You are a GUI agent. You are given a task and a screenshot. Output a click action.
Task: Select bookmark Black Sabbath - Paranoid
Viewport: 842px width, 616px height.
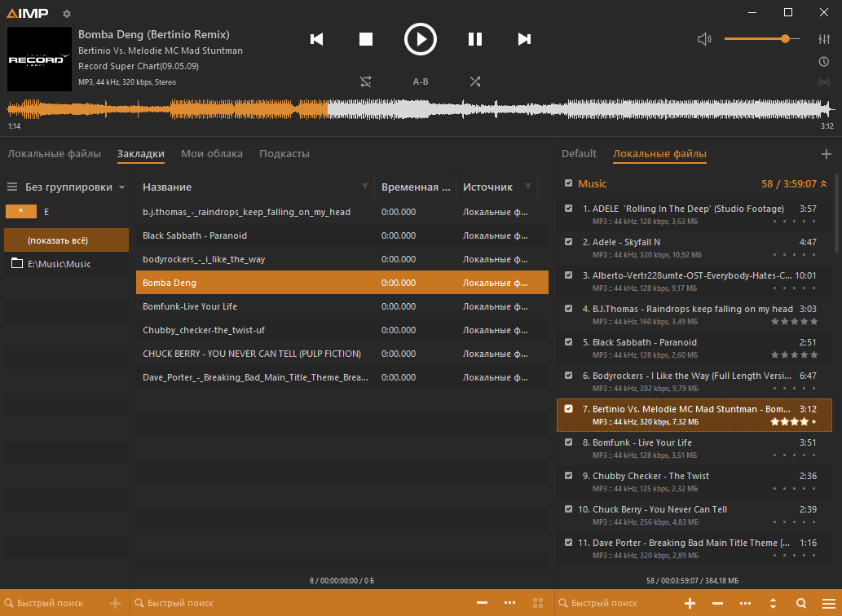342,235
